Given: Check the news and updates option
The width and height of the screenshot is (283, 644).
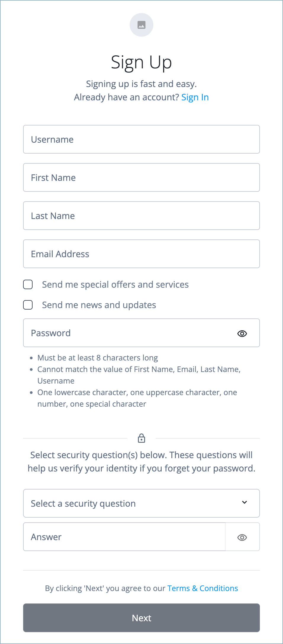Looking at the screenshot, I should coord(28,305).
